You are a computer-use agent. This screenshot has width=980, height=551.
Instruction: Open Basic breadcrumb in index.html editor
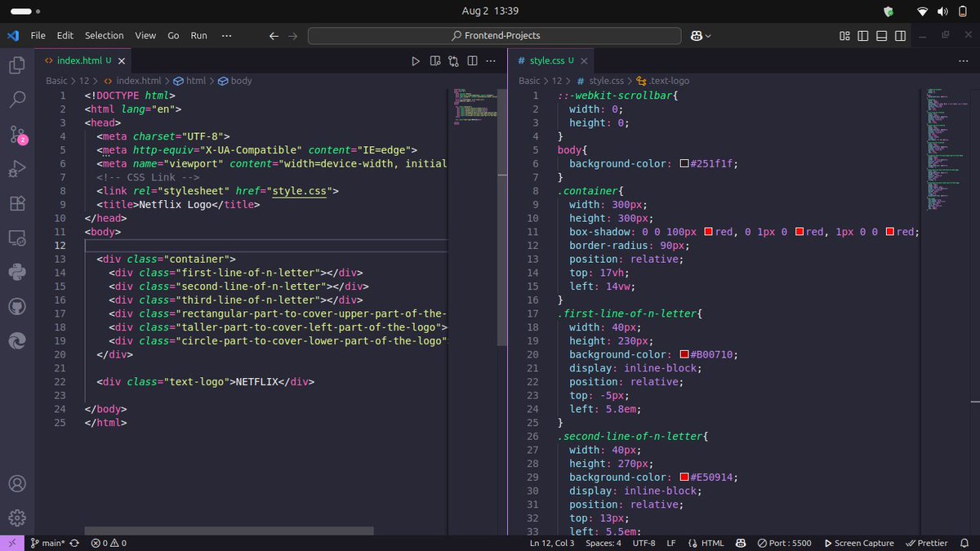pos(56,81)
